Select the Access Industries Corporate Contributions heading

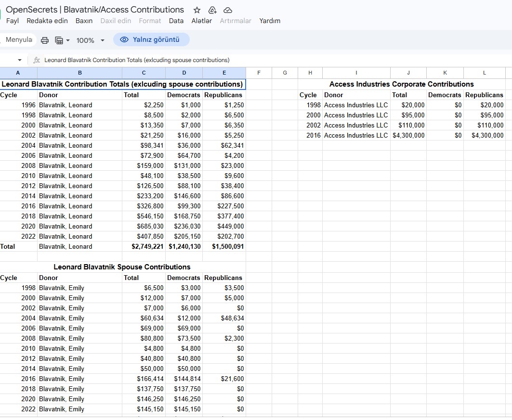(401, 84)
